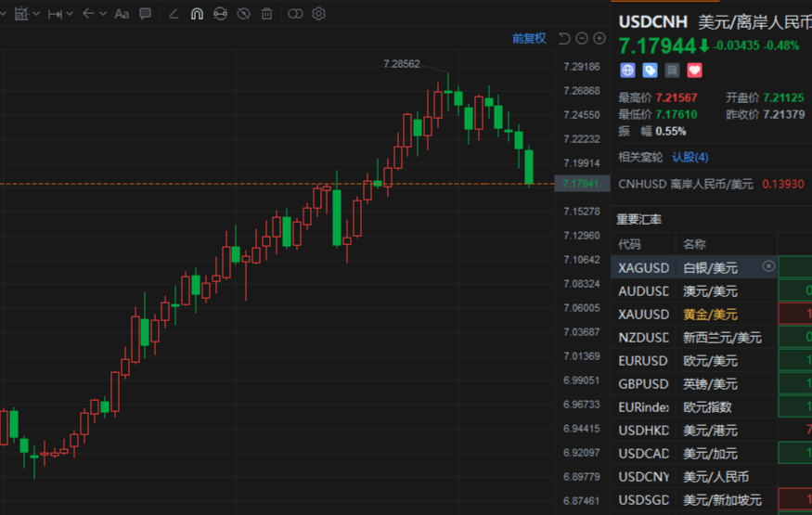This screenshot has width=812, height=515.
Task: Toggle the red heart favorite icon
Action: (x=694, y=71)
